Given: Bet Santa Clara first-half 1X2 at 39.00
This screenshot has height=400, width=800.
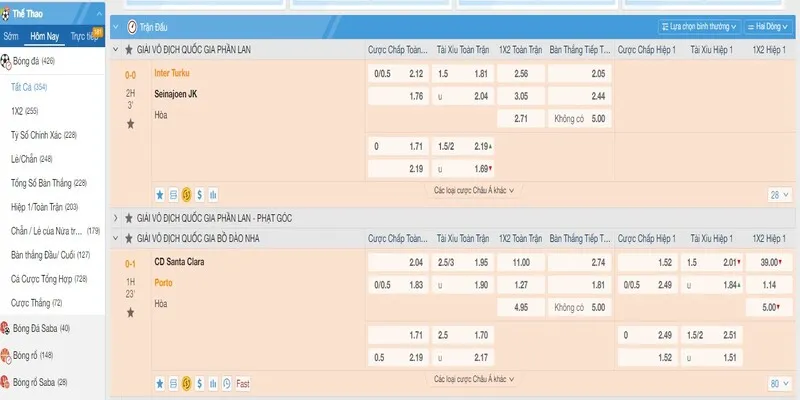Looking at the screenshot, I should tap(769, 263).
